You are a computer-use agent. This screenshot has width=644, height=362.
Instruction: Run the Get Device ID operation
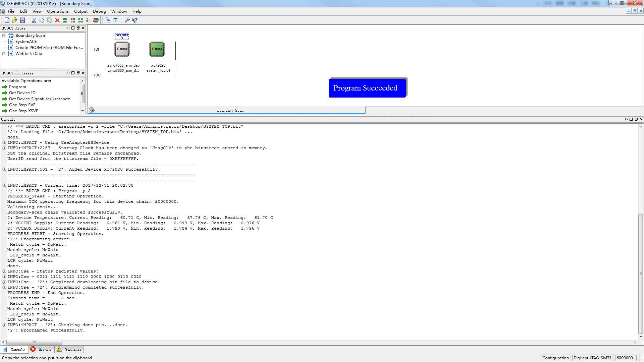pos(22,93)
